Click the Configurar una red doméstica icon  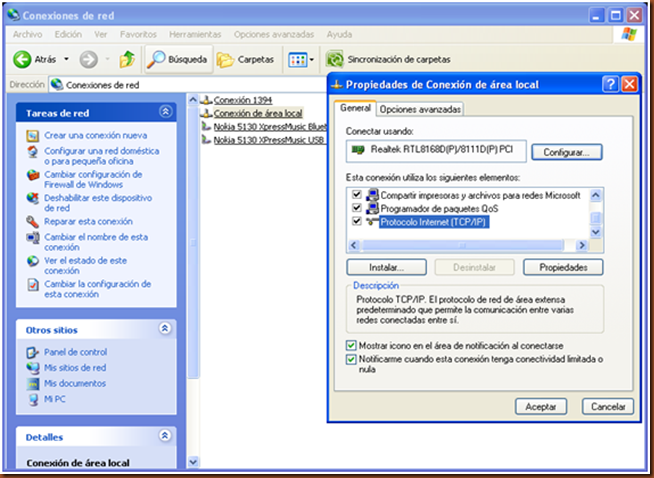(x=33, y=151)
